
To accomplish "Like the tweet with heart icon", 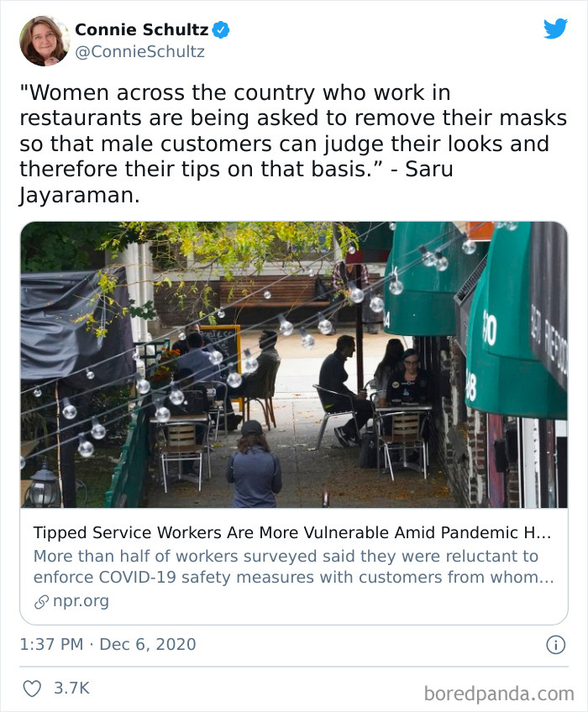I will tap(32, 688).
